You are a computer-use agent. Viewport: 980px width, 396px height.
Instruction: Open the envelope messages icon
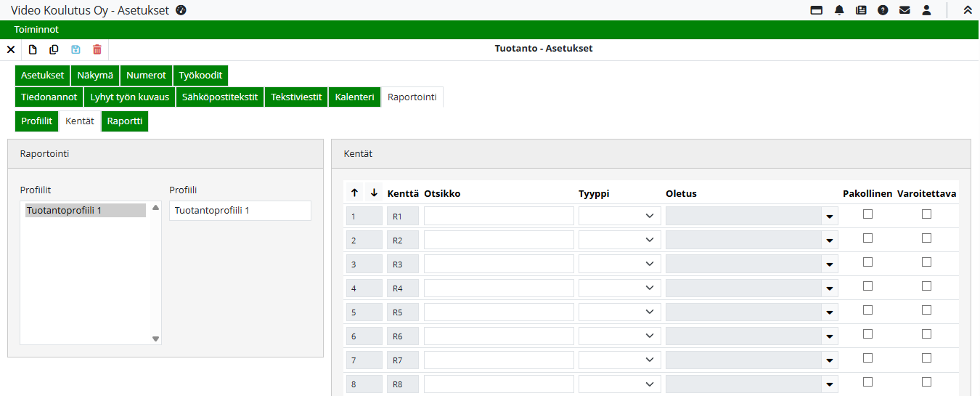pyautogui.click(x=905, y=10)
